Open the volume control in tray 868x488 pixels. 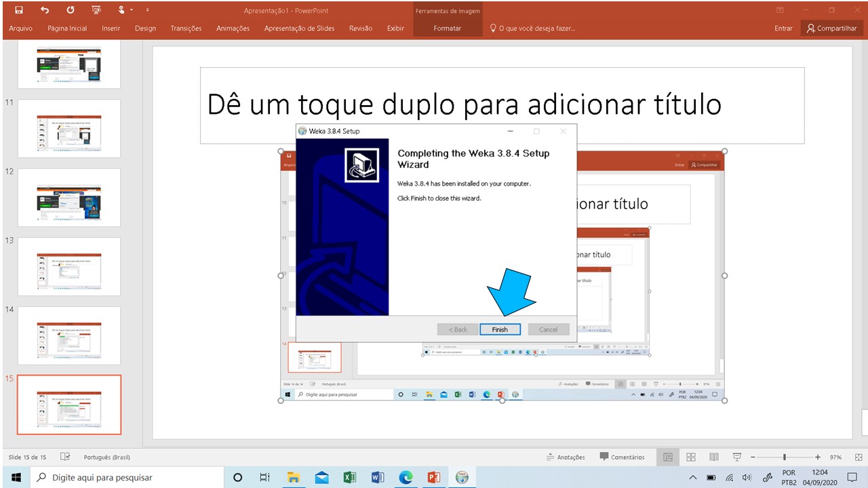tap(747, 477)
